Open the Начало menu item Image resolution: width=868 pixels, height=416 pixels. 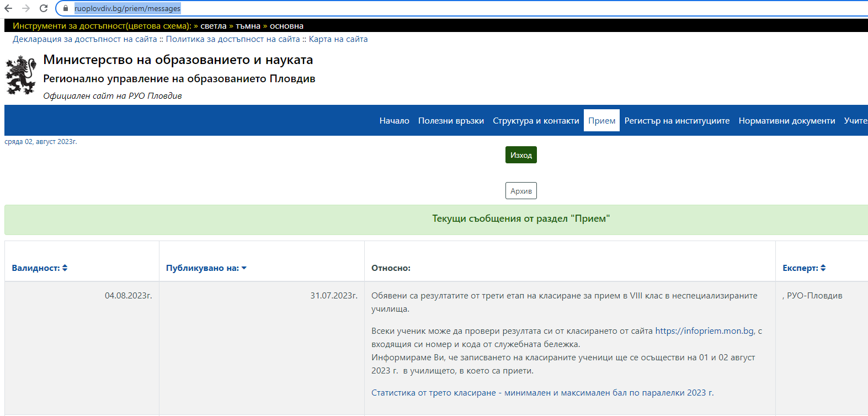pyautogui.click(x=394, y=121)
